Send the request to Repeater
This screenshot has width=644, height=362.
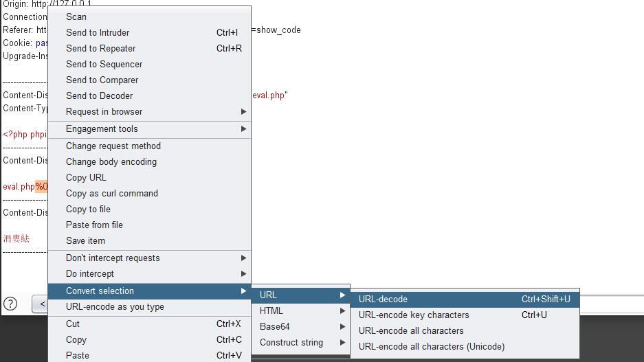click(x=101, y=48)
